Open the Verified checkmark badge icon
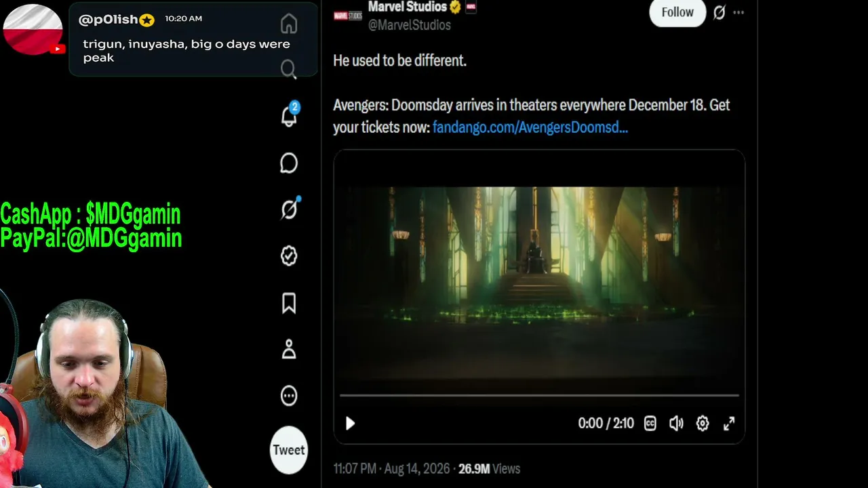The width and height of the screenshot is (868, 488). click(x=289, y=256)
